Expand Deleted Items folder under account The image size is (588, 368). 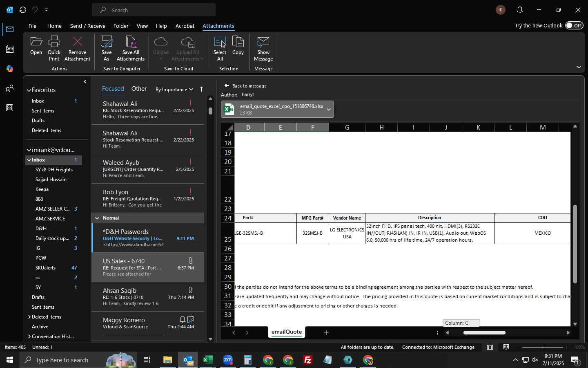[29, 317]
